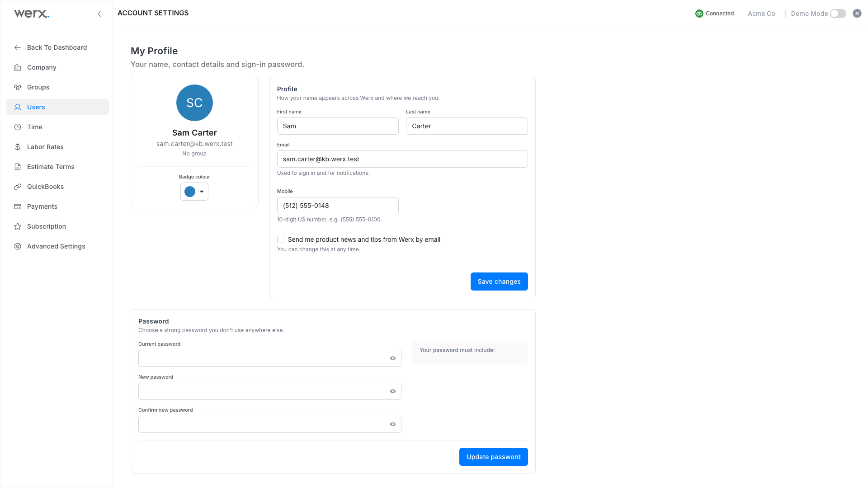Screen dimensions: 868x488
Task: Click the Estimate Terms document icon
Action: tap(18, 167)
